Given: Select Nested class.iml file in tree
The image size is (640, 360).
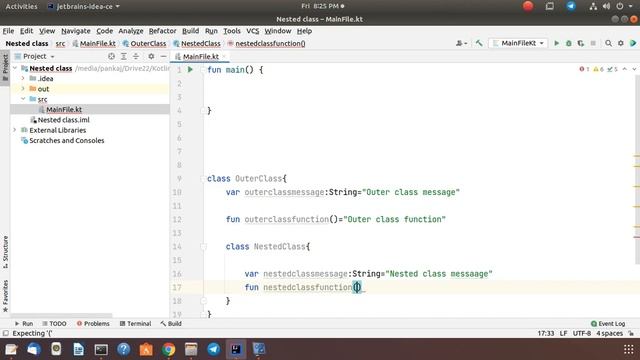Looking at the screenshot, I should [63, 120].
